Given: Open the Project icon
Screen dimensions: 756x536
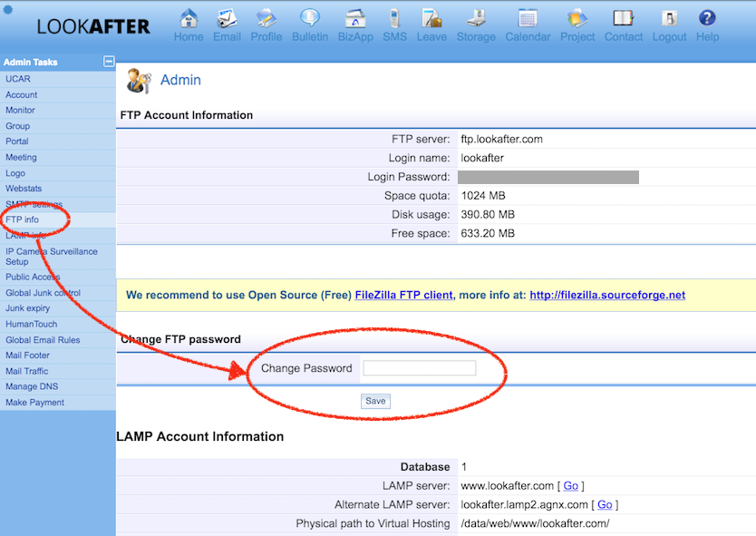Looking at the screenshot, I should pos(577,19).
